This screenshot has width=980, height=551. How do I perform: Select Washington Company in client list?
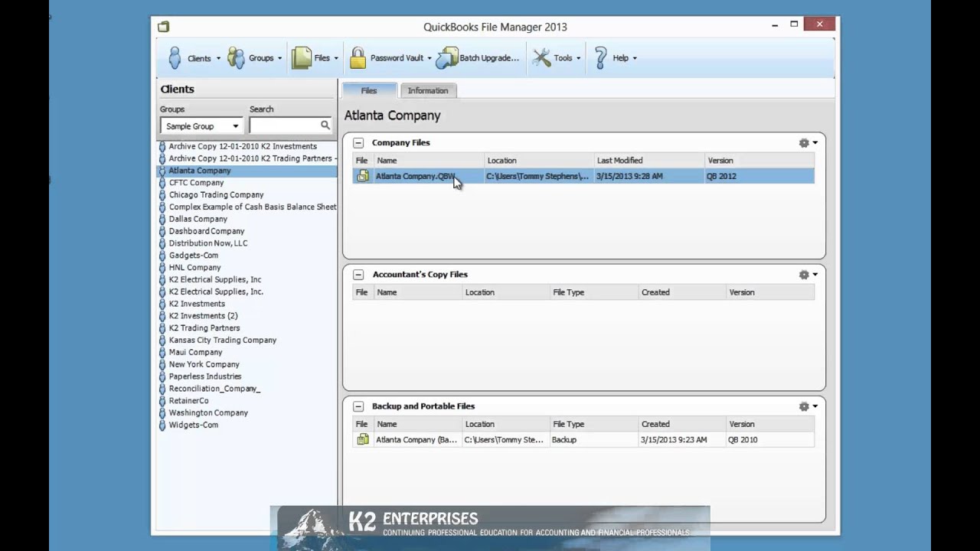pos(208,413)
